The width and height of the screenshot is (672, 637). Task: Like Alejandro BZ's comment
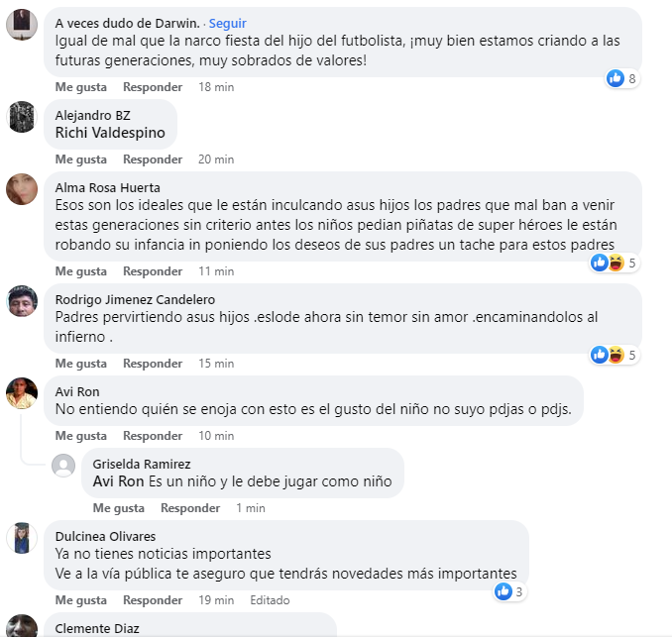pyautogui.click(x=81, y=159)
